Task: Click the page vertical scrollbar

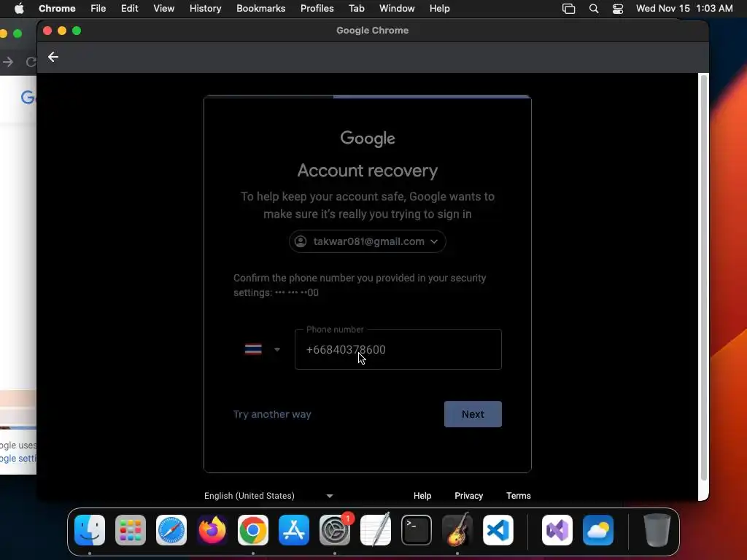Action: point(704,276)
